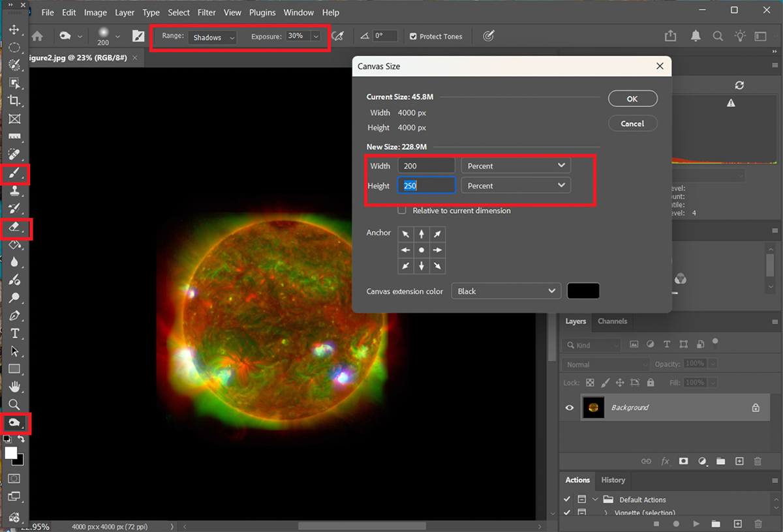Select the Crop tool
The width and height of the screenshot is (783, 532).
pos(14,100)
